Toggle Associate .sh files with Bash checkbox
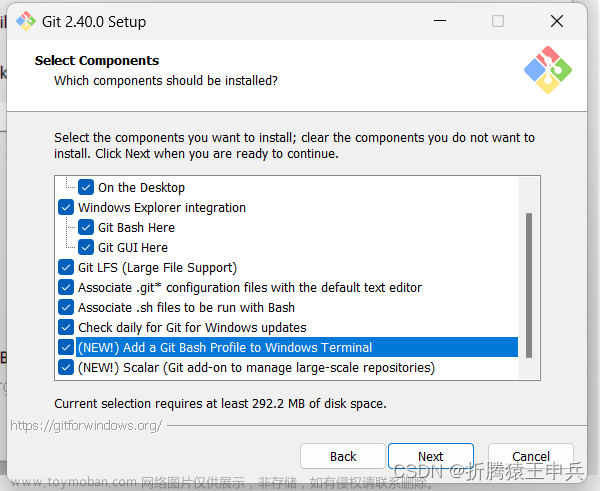 click(66, 307)
